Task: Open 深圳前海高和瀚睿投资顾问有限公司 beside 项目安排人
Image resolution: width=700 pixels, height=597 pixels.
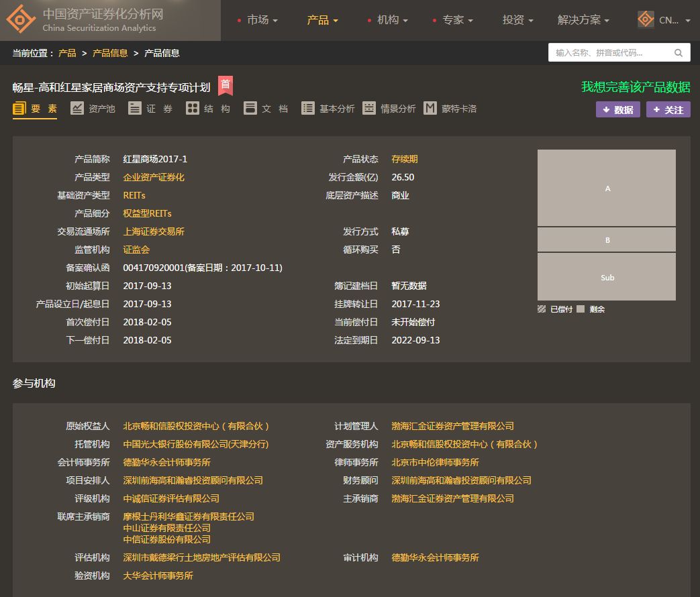Action: coord(193,480)
